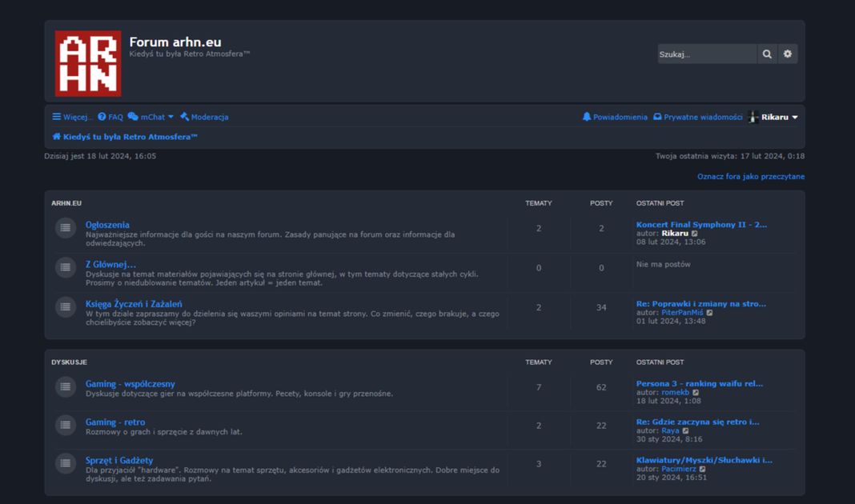The width and height of the screenshot is (855, 504).
Task: Open the FAQ page
Action: click(110, 117)
